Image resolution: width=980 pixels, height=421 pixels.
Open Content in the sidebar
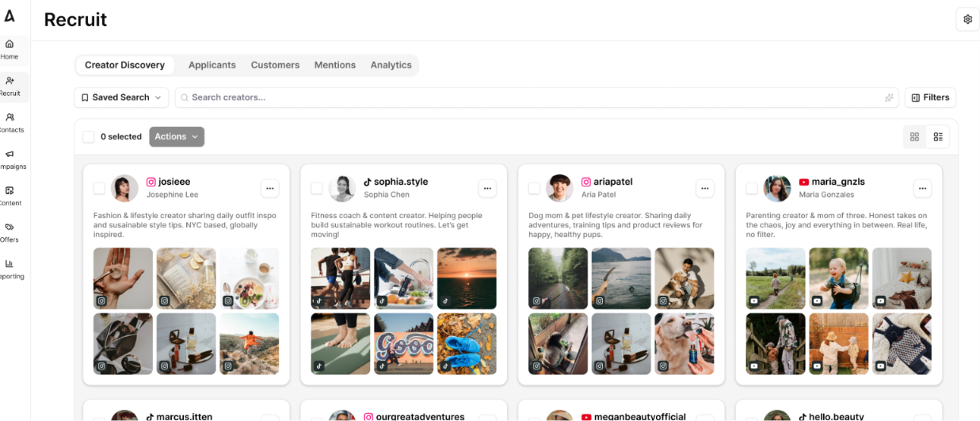[10, 196]
